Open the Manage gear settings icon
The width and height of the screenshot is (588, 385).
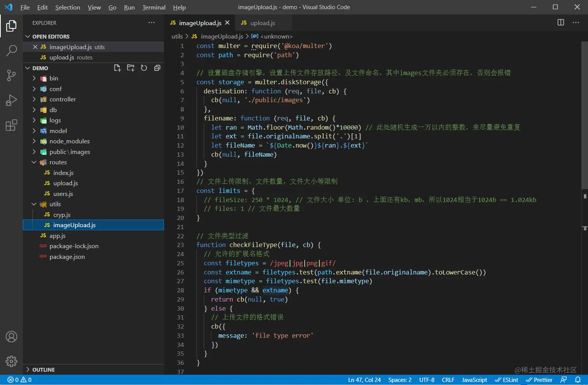point(11,361)
